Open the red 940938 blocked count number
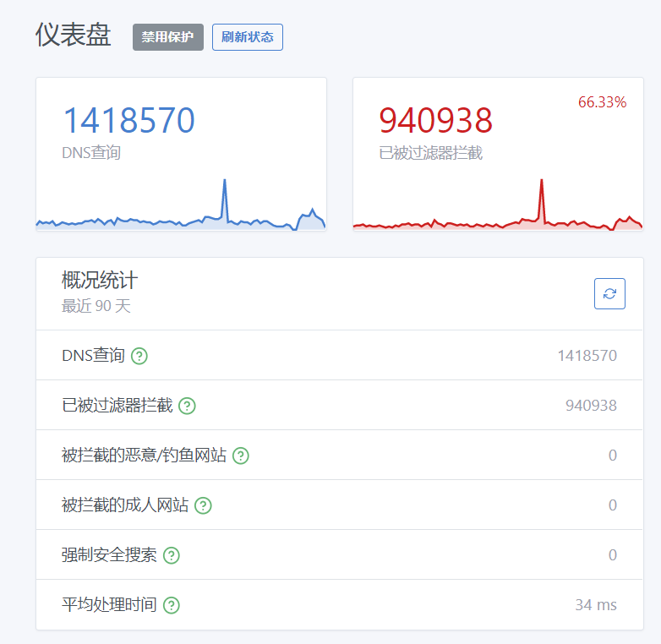661x644 pixels. click(x=435, y=121)
